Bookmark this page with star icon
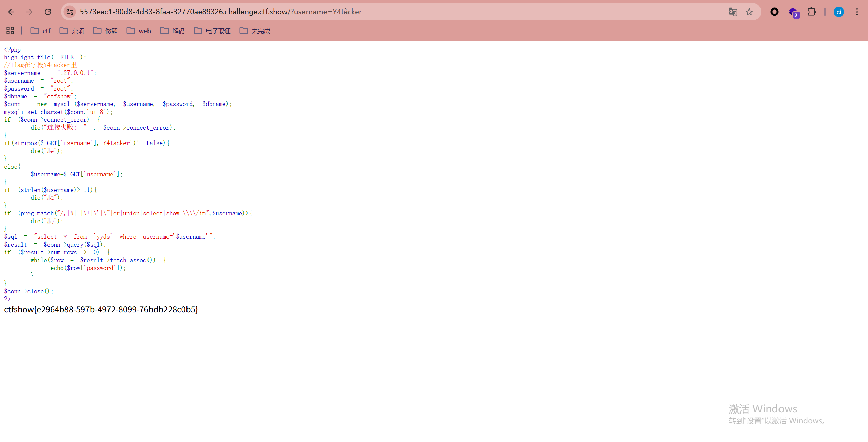Image resolution: width=868 pixels, height=442 pixels. pyautogui.click(x=749, y=12)
